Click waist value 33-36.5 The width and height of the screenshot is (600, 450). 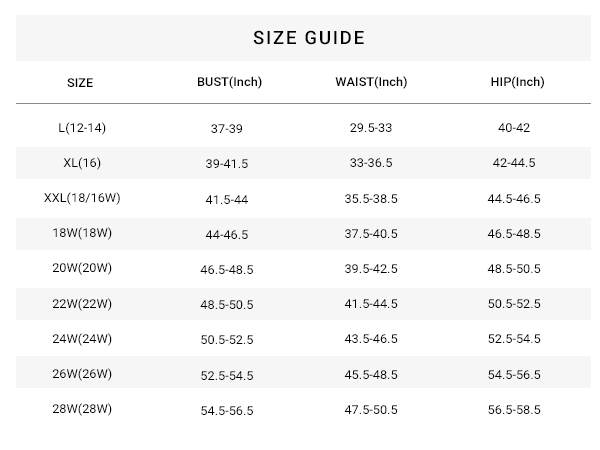point(371,163)
